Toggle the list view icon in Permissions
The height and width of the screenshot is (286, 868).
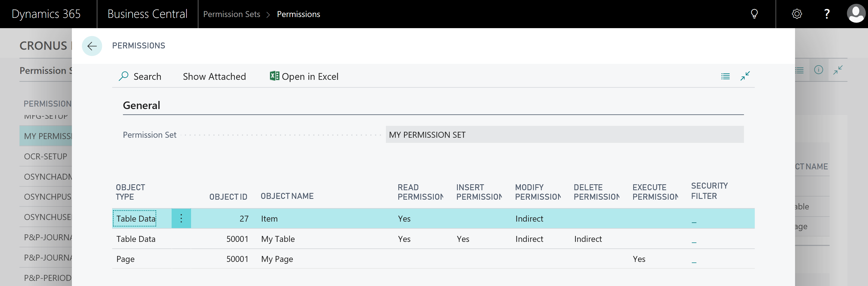725,76
